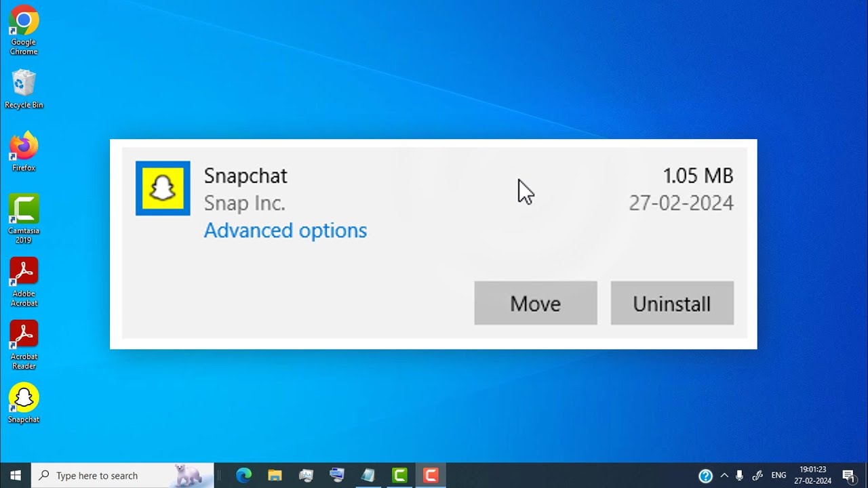Select Camtasia 2019 desktop shortcut
The height and width of the screenshot is (488, 868).
(24, 219)
